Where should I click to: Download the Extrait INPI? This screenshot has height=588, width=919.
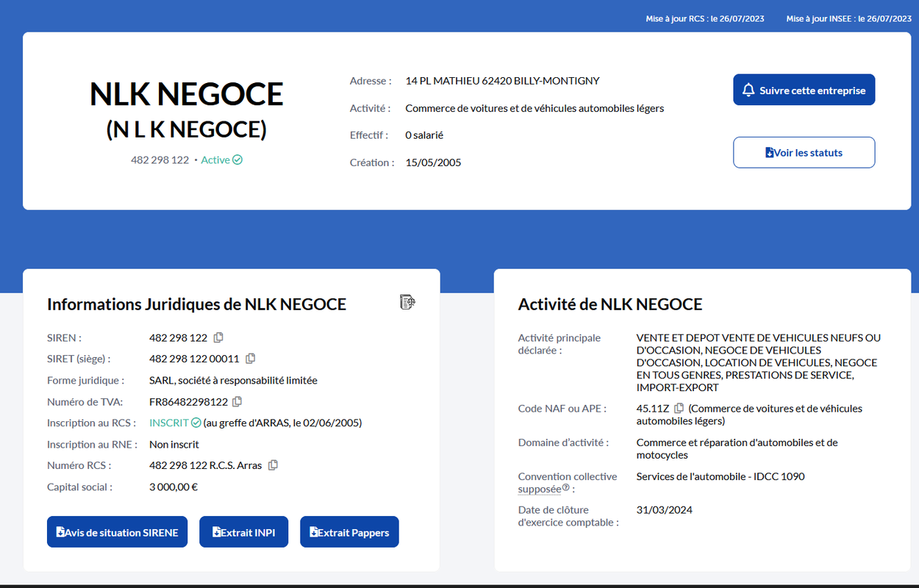(243, 532)
